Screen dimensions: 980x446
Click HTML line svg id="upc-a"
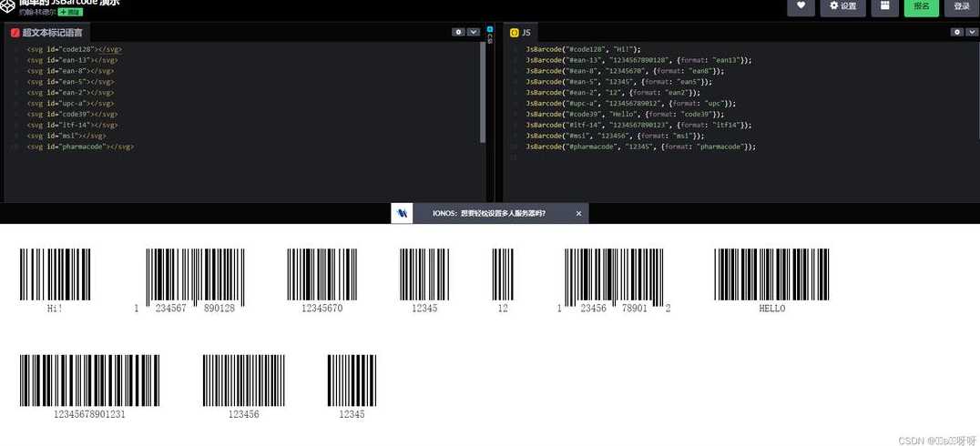70,103
